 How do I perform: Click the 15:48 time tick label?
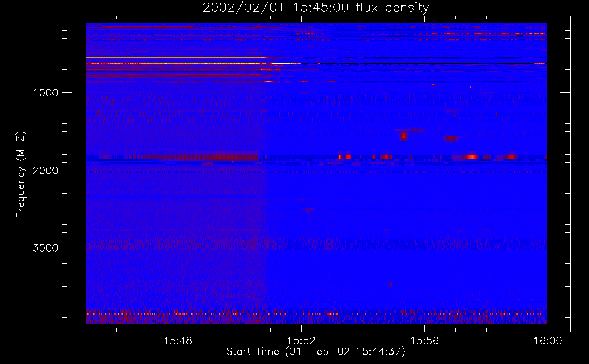[178, 341]
